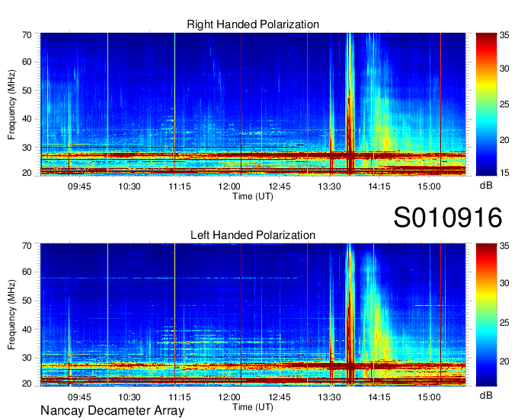Click the 09:45 time tick on the left-handed plot
The width and height of the screenshot is (518, 420).
(x=79, y=397)
